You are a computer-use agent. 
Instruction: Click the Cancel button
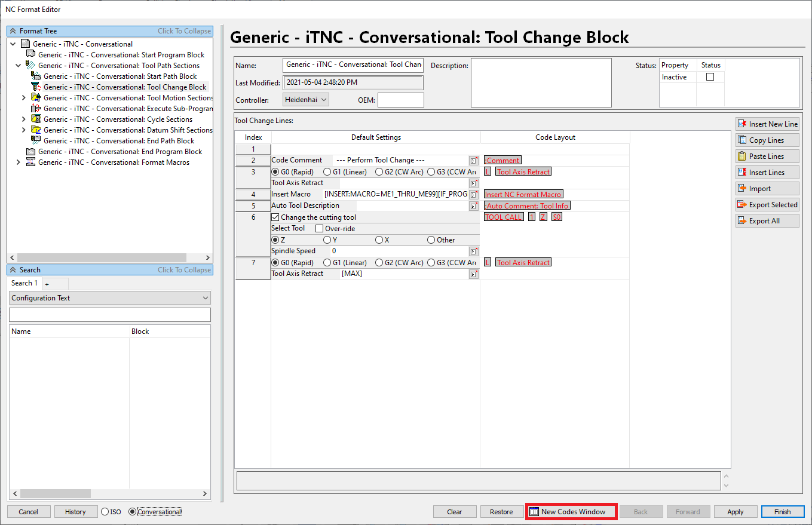point(29,512)
